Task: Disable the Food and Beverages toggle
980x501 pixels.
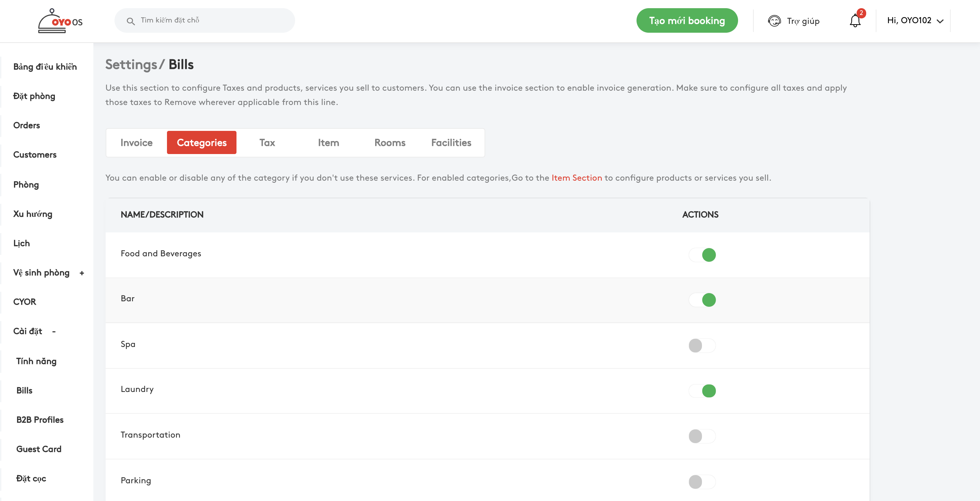Action: (702, 255)
